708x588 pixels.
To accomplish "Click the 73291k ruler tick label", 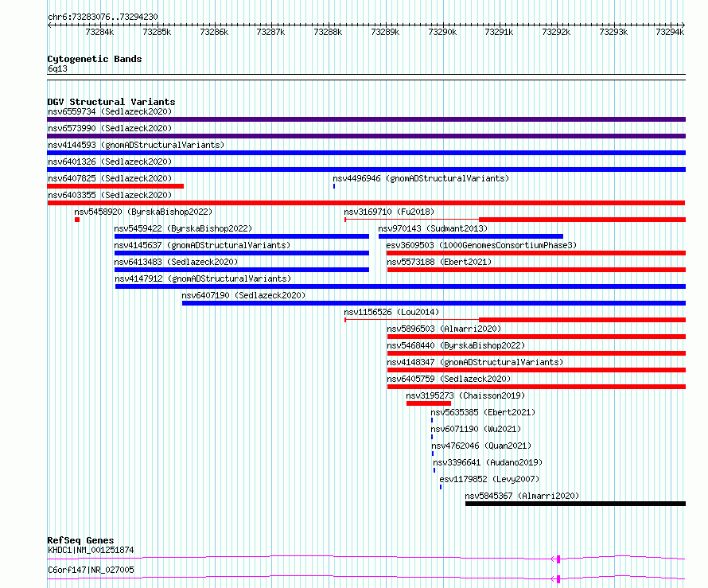I will 499,32.
